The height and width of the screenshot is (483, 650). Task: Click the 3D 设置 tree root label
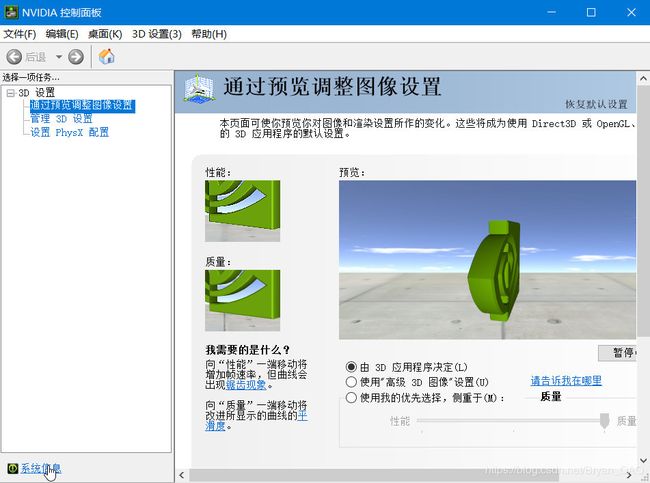tap(36, 93)
